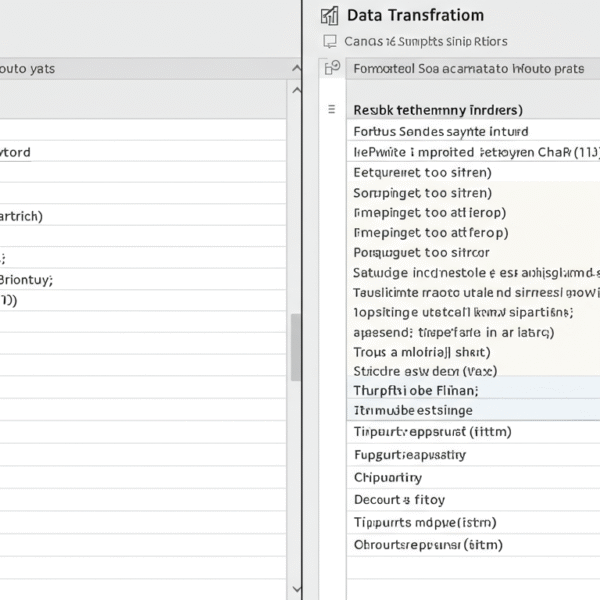Select the 'Resbk tehemnny inrdrers)' bold header row
The width and height of the screenshot is (600, 600).
pyautogui.click(x=438, y=109)
